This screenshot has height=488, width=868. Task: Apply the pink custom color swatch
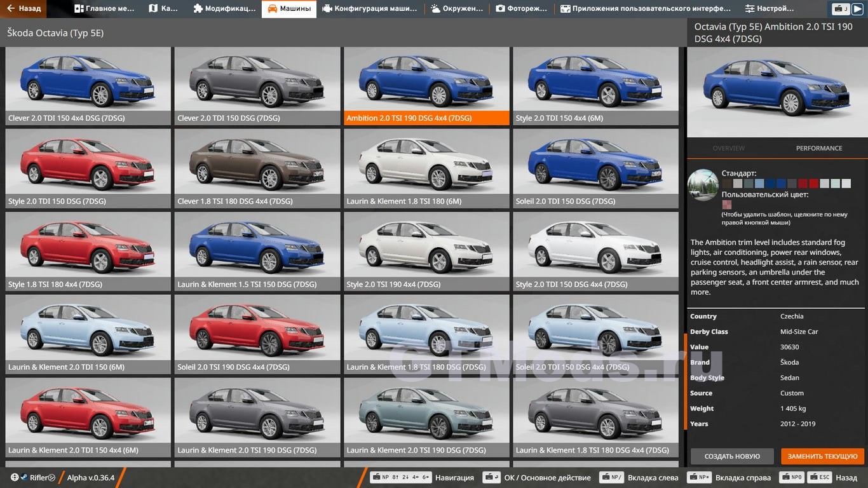(726, 205)
